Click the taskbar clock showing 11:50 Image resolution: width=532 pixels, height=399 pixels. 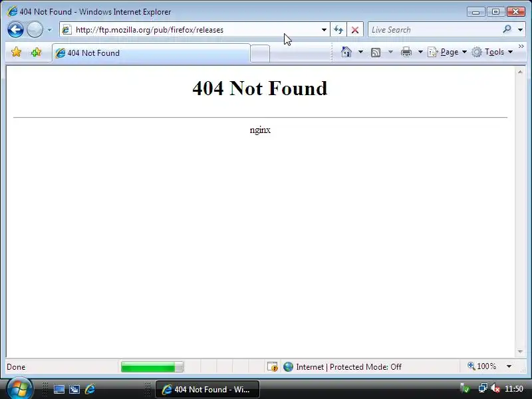pyautogui.click(x=514, y=389)
